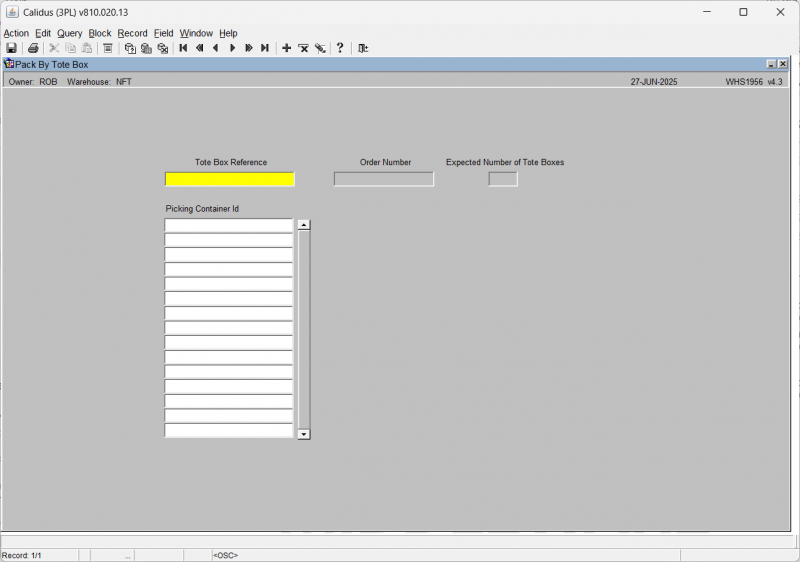
Task: Click the Print toolbar icon
Action: tap(33, 48)
